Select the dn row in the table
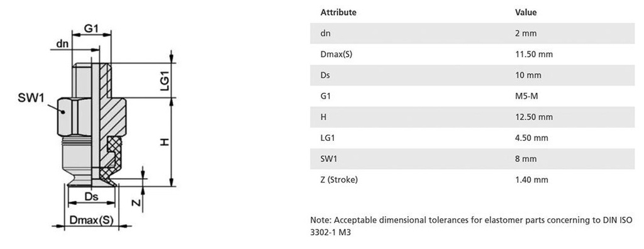 click(x=472, y=33)
